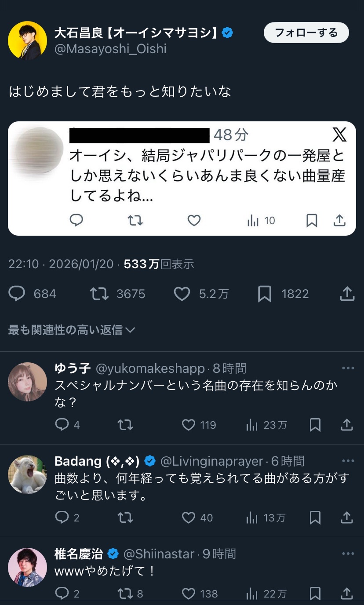Open @Masayoshi_Oishi profile handle

110,49
